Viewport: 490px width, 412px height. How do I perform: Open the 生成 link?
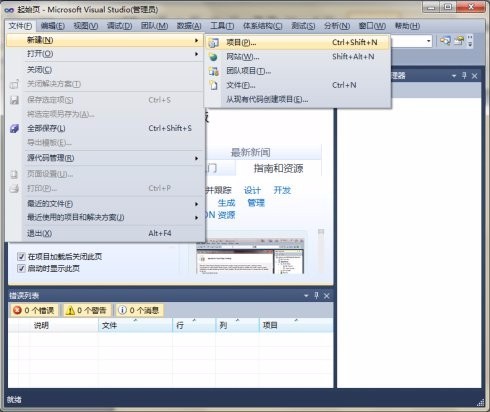click(x=226, y=203)
